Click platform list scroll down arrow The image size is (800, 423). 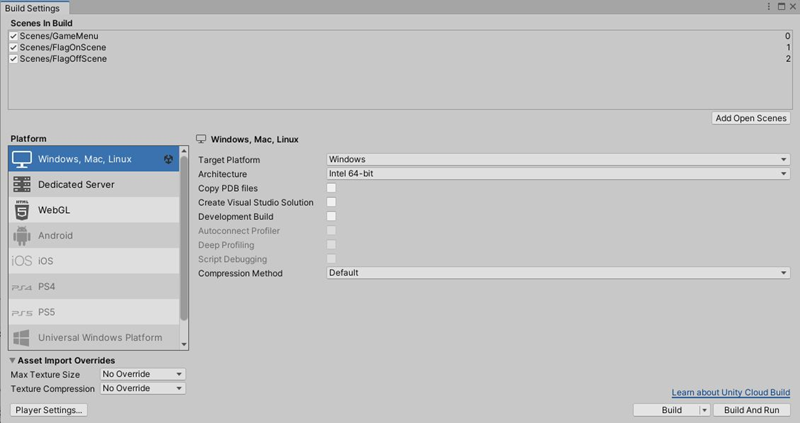[184, 344]
